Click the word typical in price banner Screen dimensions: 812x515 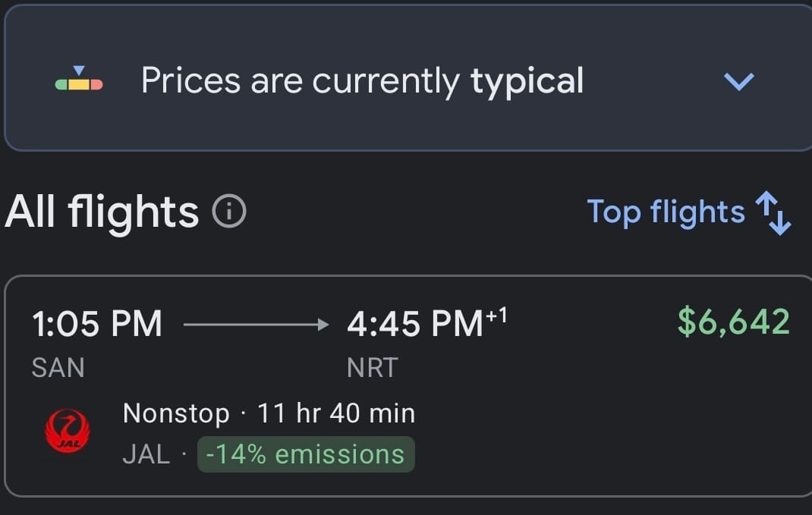coord(527,82)
